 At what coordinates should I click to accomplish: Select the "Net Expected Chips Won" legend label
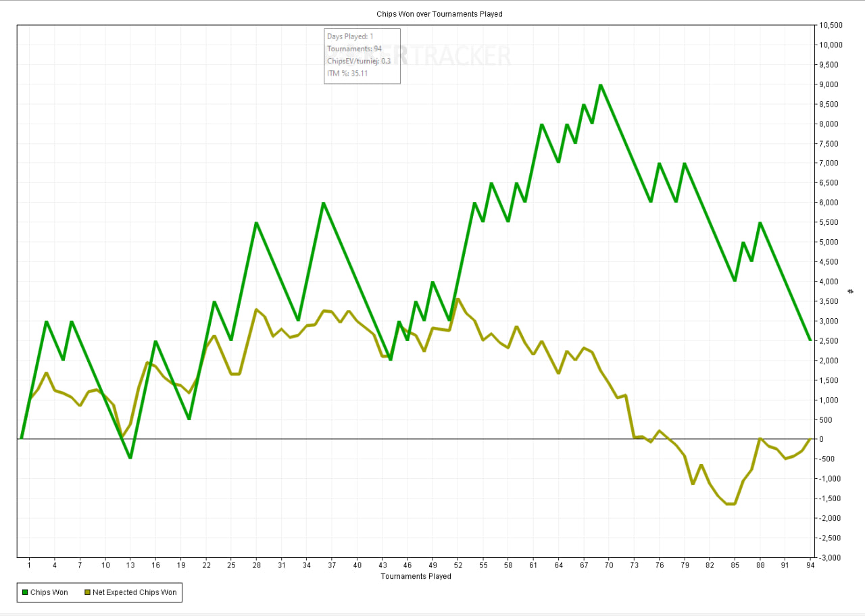pos(134,593)
